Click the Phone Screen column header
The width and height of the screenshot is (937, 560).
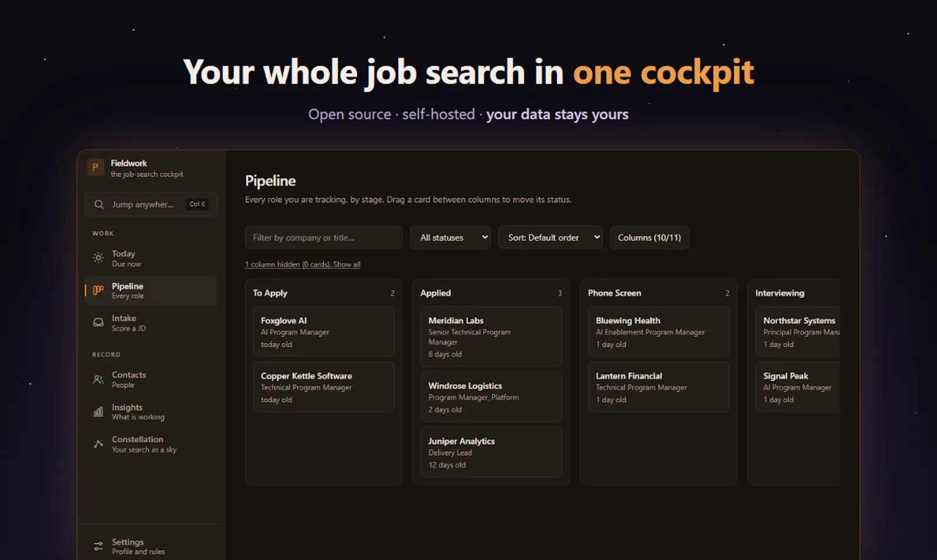(614, 293)
